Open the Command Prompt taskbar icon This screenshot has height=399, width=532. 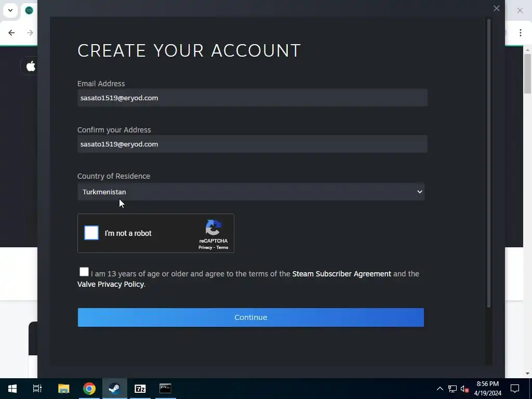click(x=165, y=389)
